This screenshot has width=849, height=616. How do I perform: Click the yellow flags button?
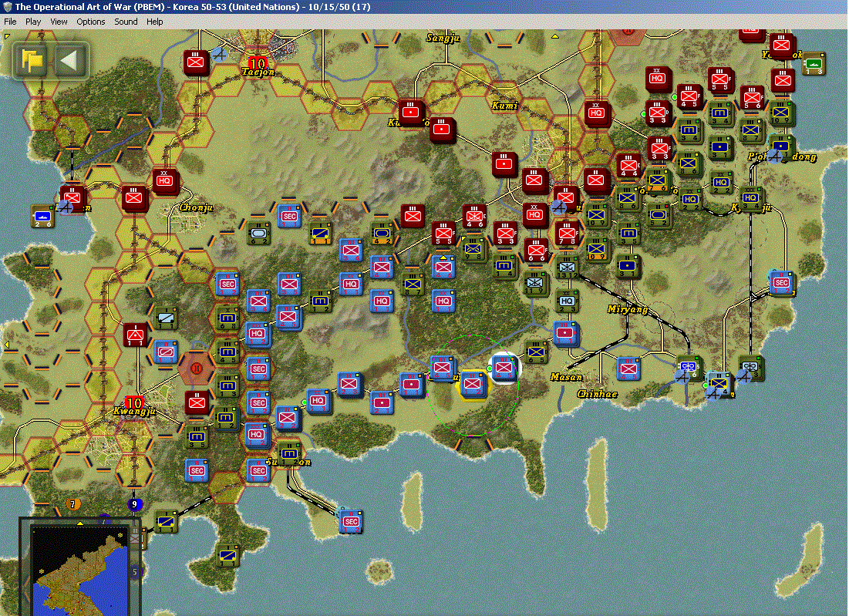(32, 60)
